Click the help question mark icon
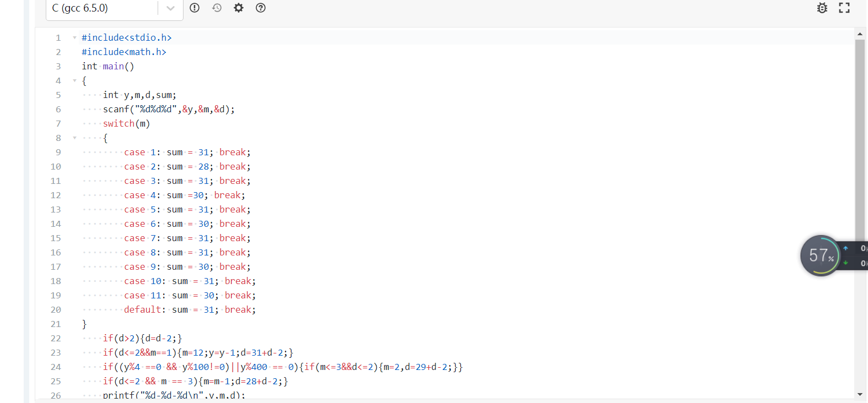Image resolution: width=868 pixels, height=403 pixels. tap(261, 8)
